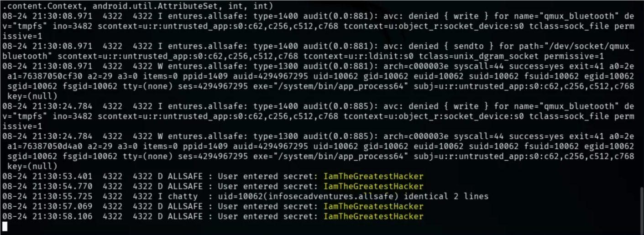
Task: Click the terminal cursor block at the bottom
Action: pos(5,226)
